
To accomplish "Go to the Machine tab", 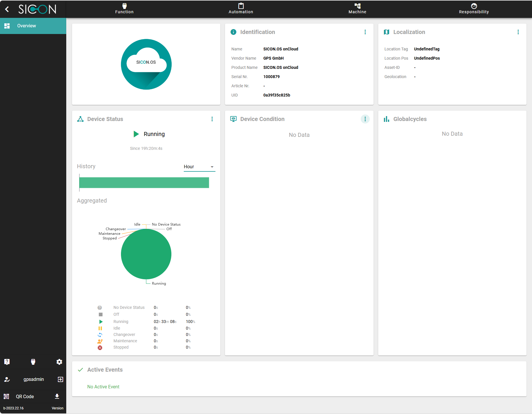I will (357, 9).
